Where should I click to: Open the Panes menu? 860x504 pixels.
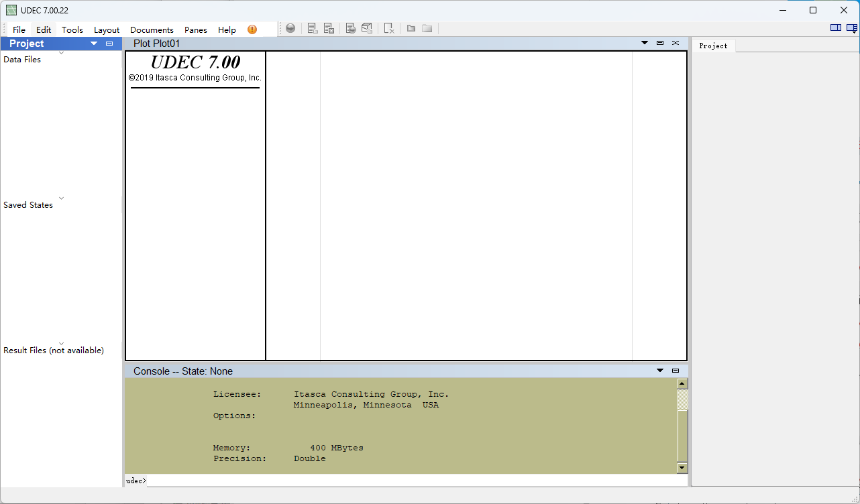[196, 29]
